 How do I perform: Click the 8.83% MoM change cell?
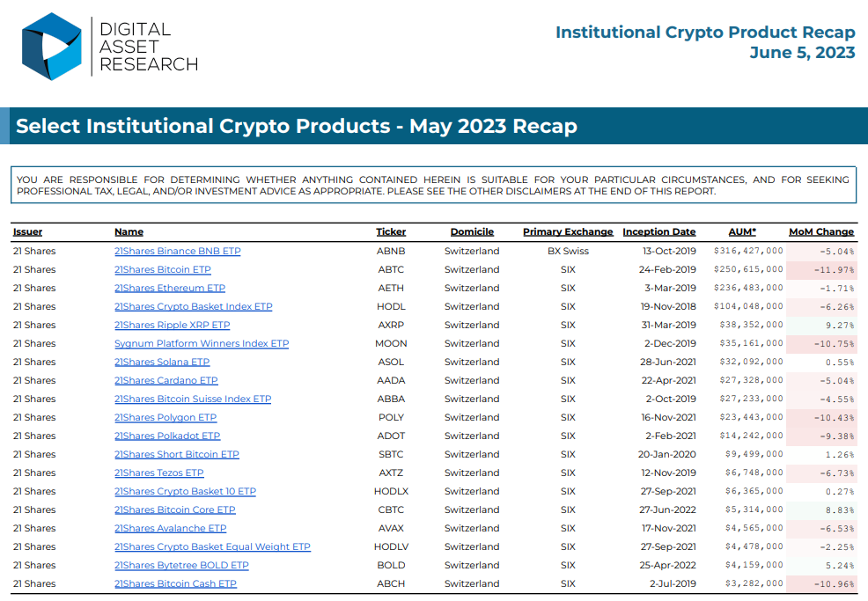pyautogui.click(x=821, y=510)
